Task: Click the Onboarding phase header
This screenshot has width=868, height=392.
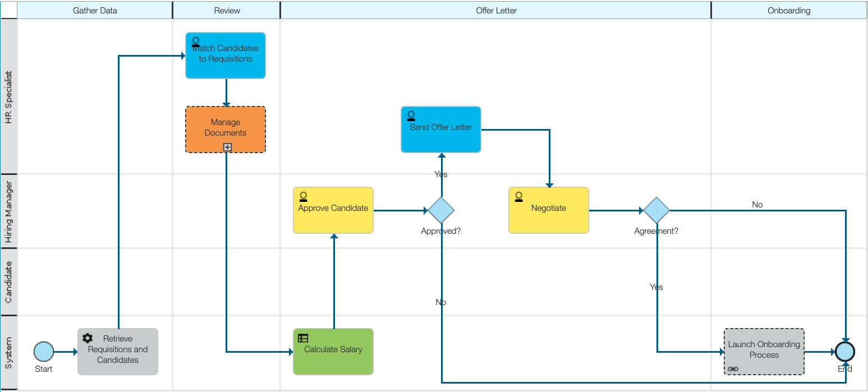Action: [x=789, y=10]
